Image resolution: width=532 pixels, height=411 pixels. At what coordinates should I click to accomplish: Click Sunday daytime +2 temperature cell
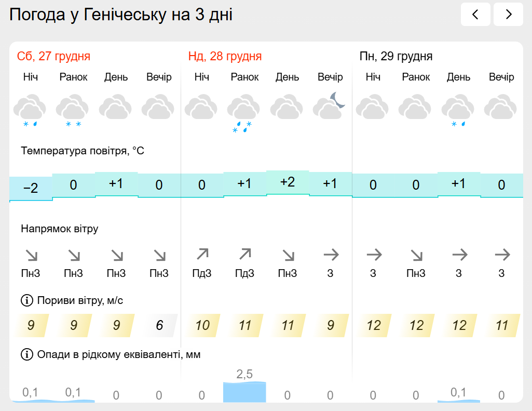pyautogui.click(x=288, y=182)
